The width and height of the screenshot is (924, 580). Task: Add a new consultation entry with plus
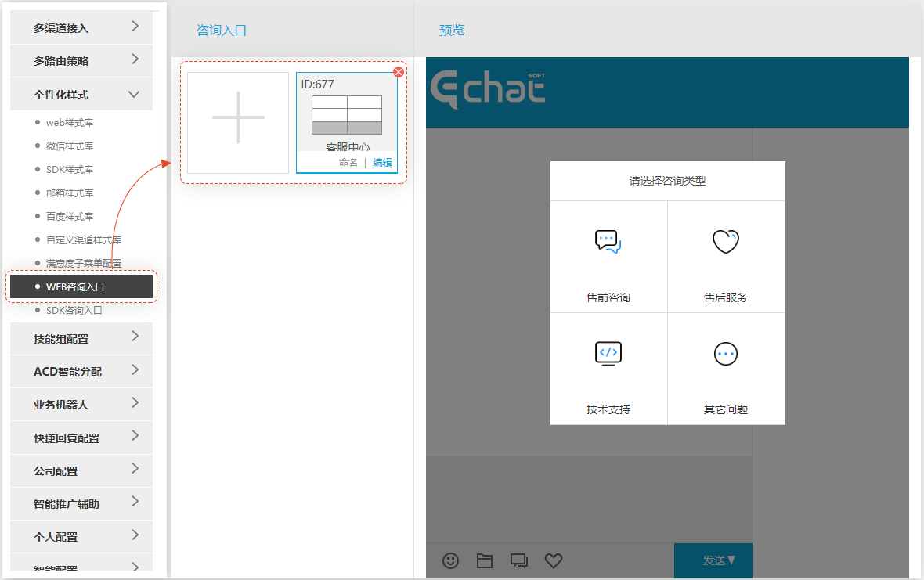point(238,122)
